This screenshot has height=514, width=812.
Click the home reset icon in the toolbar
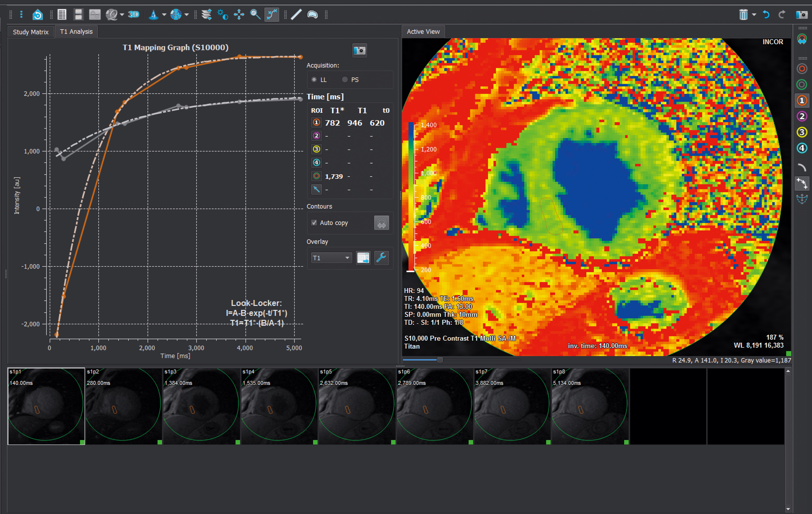[x=38, y=14]
